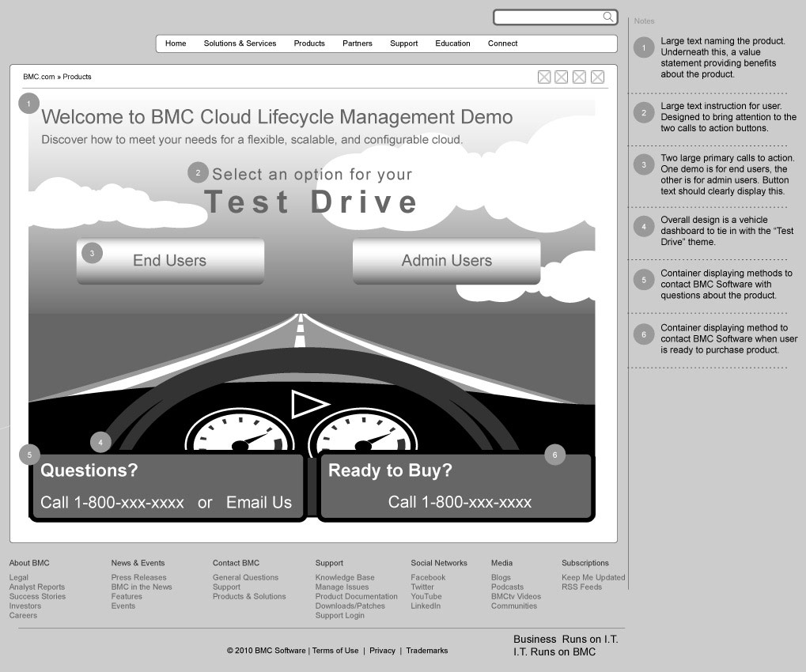The width and height of the screenshot is (806, 672).
Task: Click the right dashboard gauge
Action: pos(362,433)
